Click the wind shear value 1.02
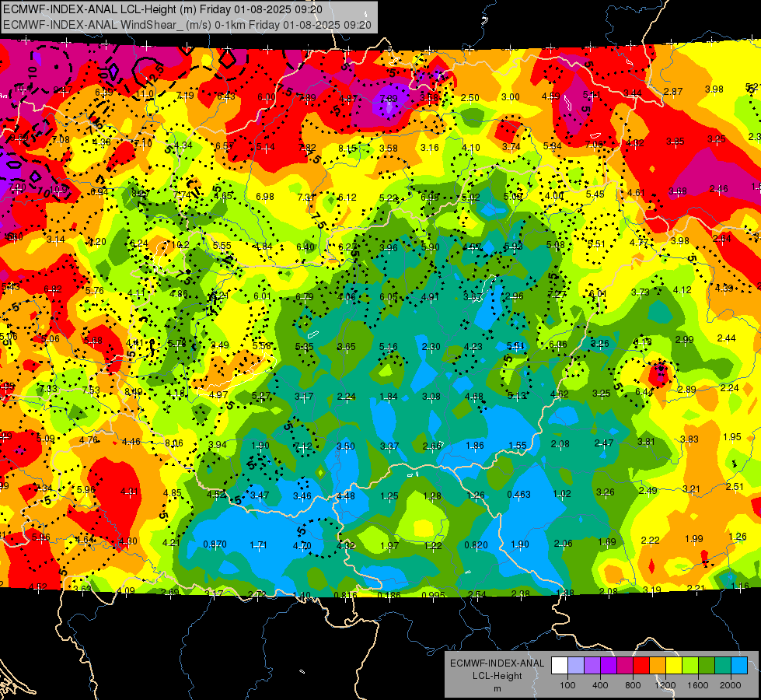 [561, 494]
